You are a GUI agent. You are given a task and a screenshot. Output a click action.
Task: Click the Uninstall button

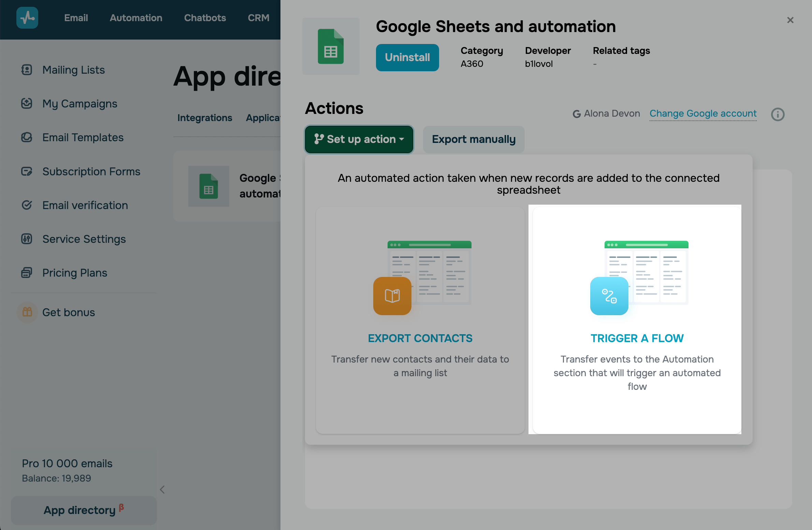407,57
